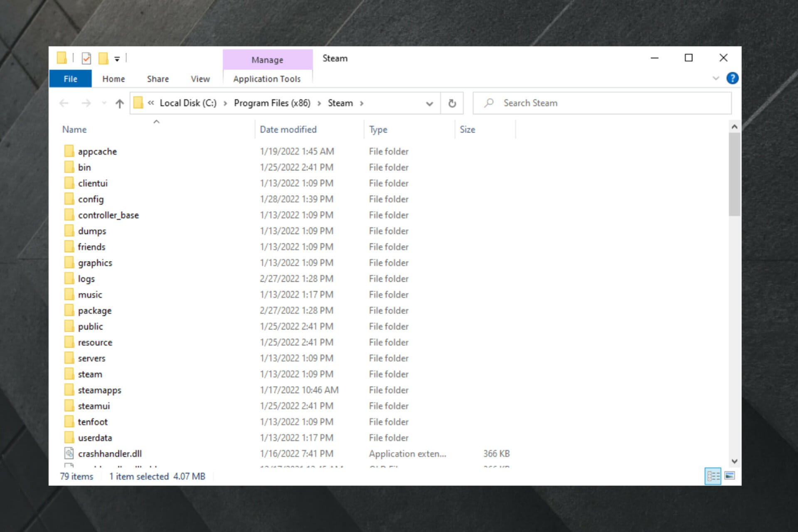Open the Share tab in ribbon

(x=158, y=79)
